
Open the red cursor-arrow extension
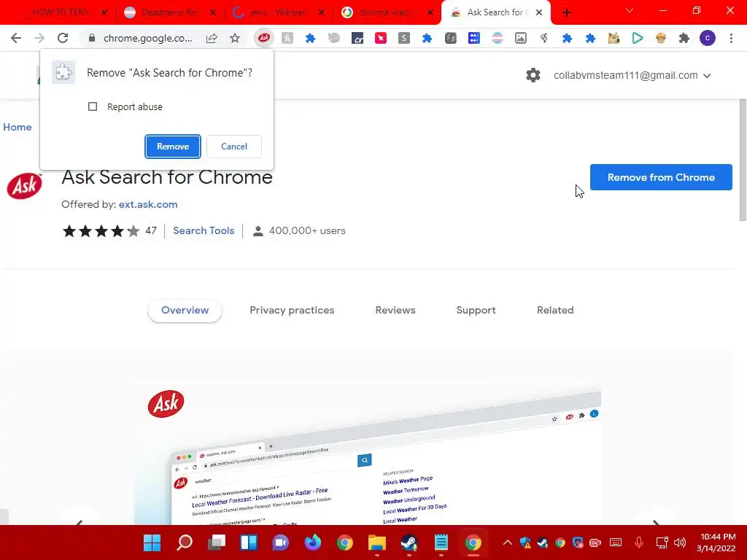[381, 38]
